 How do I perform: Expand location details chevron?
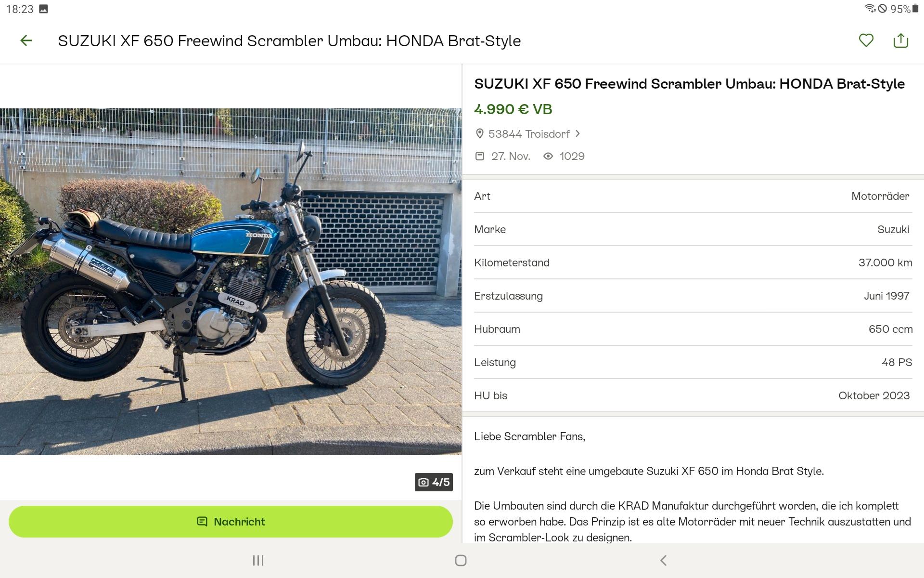coord(578,133)
